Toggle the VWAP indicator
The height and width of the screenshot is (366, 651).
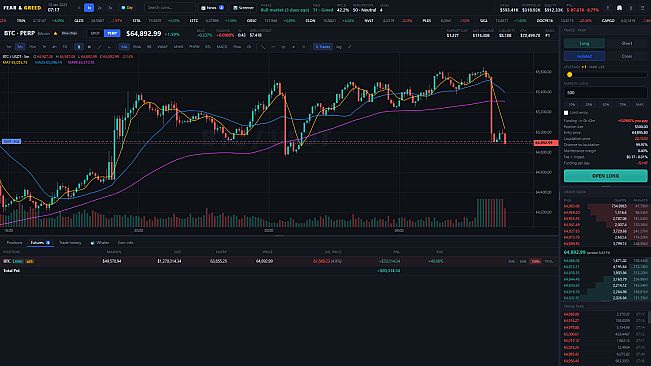pyautogui.click(x=162, y=47)
